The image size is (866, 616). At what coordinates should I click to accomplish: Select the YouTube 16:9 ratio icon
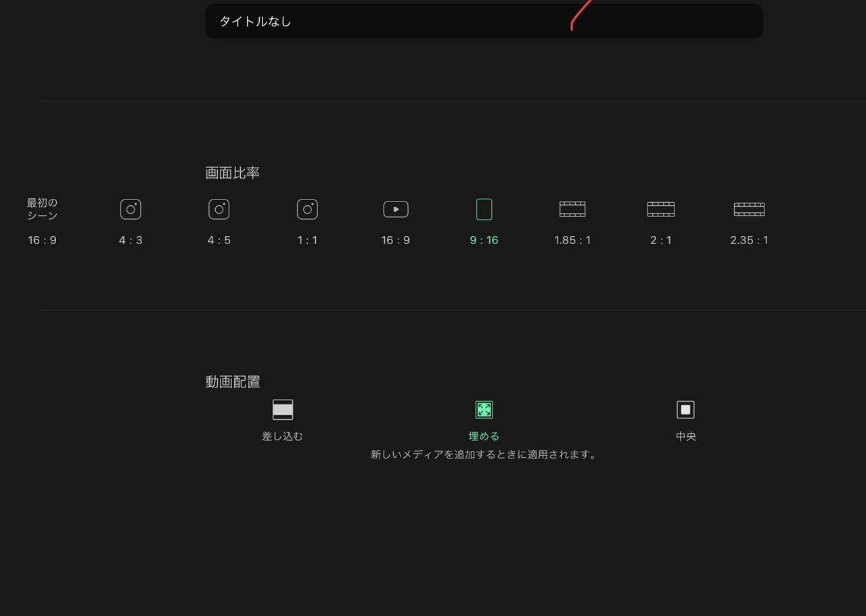point(396,210)
